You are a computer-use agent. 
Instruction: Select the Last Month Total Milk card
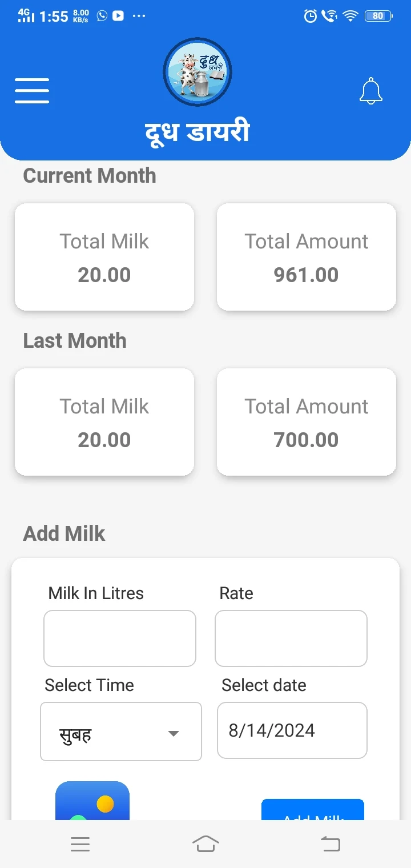(104, 422)
